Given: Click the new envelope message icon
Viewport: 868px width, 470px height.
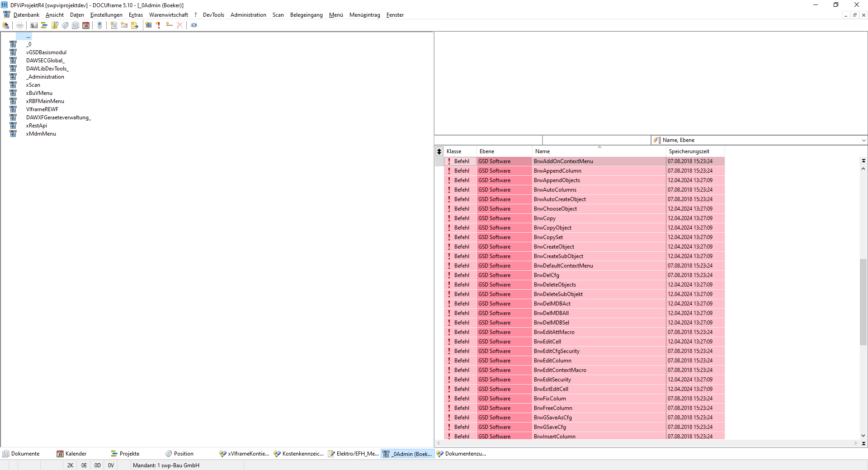Looking at the screenshot, I should [124, 25].
